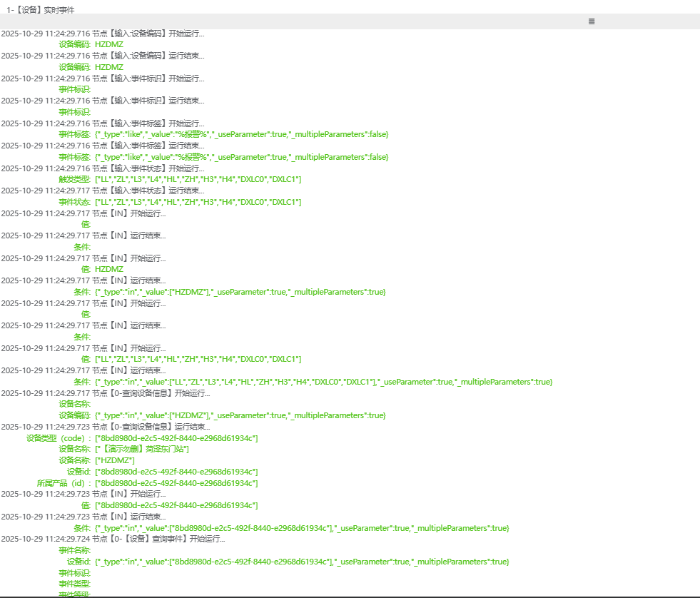The width and height of the screenshot is (700, 598).
Task: Select the 事件名称 parameter label
Action: 74,550
